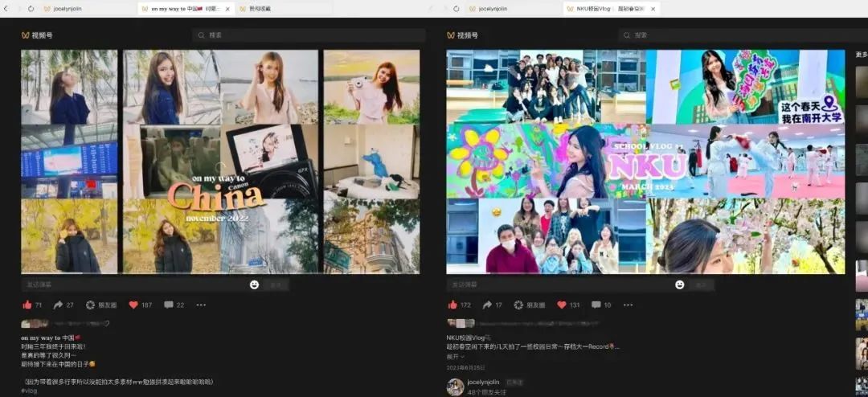Screen dimensions: 868x397
Task: Toggle the red heart with 187 favorites
Action: pyautogui.click(x=133, y=305)
